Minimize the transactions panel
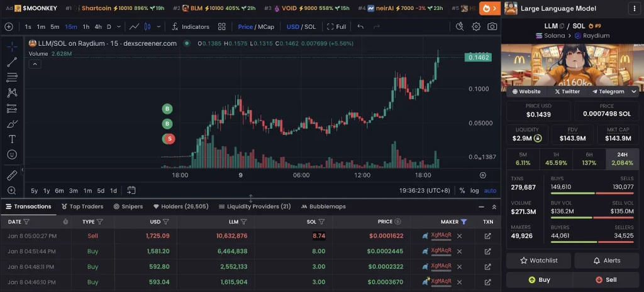Screen dimensions: 644x292 481,207
